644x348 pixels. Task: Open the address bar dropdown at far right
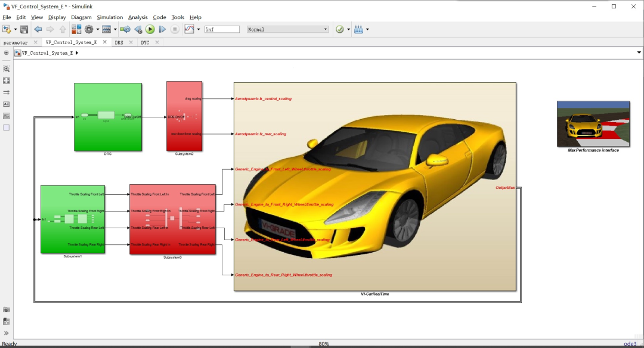pos(639,52)
